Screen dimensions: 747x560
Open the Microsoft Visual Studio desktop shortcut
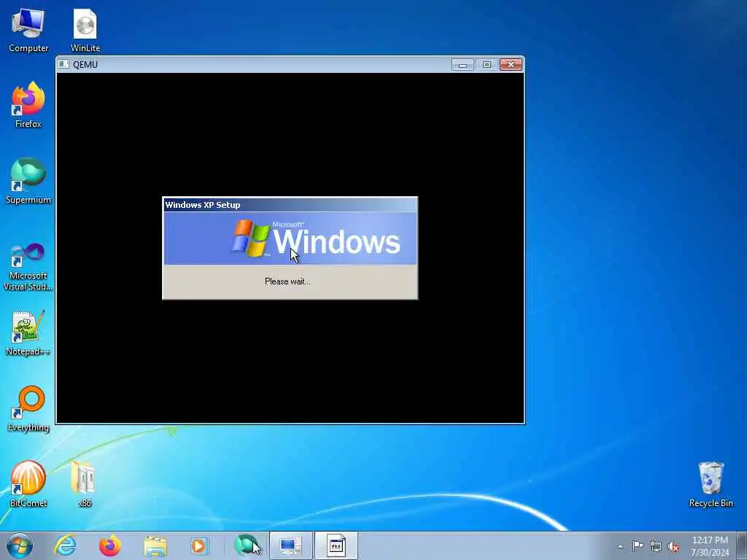coord(28,267)
